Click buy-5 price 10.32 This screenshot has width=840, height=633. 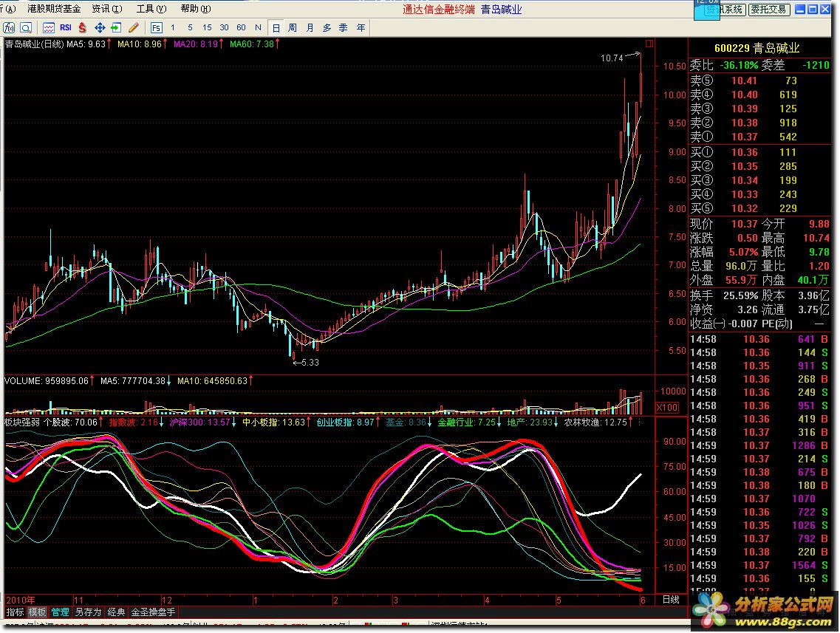pos(744,209)
